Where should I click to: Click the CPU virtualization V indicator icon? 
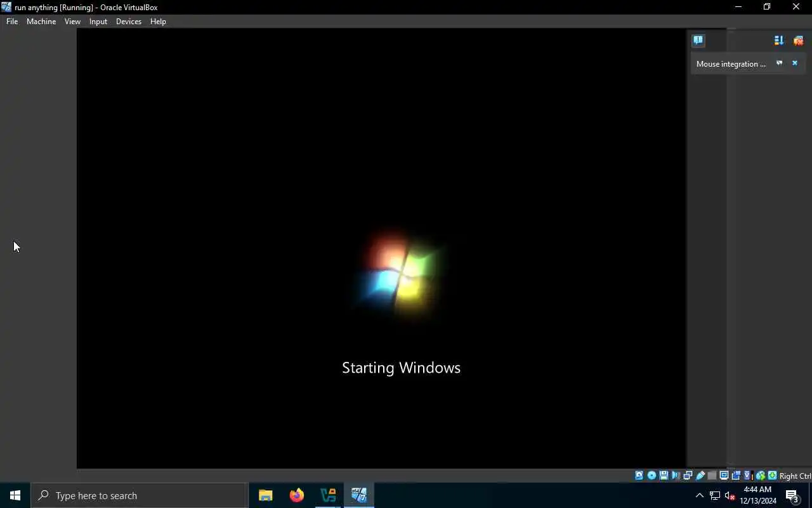tap(748, 476)
